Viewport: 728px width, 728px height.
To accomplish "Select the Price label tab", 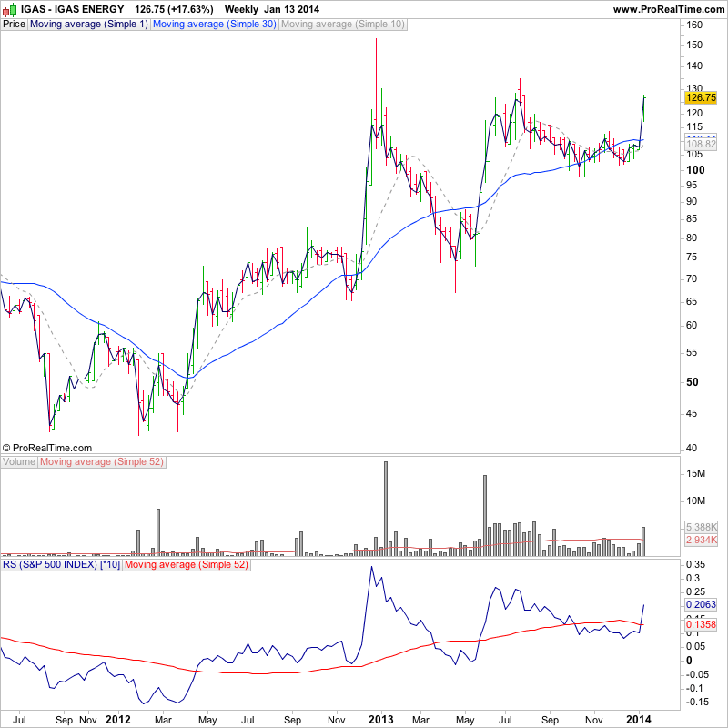I will 14,25.
